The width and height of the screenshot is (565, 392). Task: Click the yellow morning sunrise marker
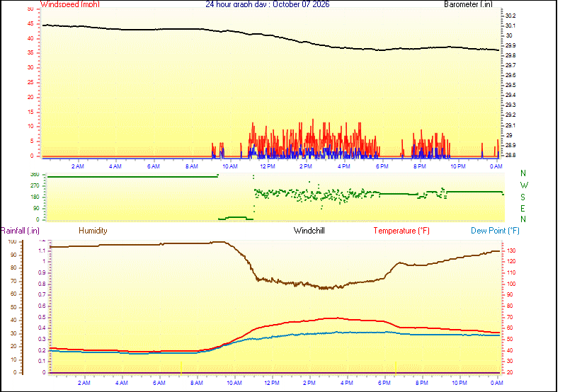pyautogui.click(x=181, y=368)
